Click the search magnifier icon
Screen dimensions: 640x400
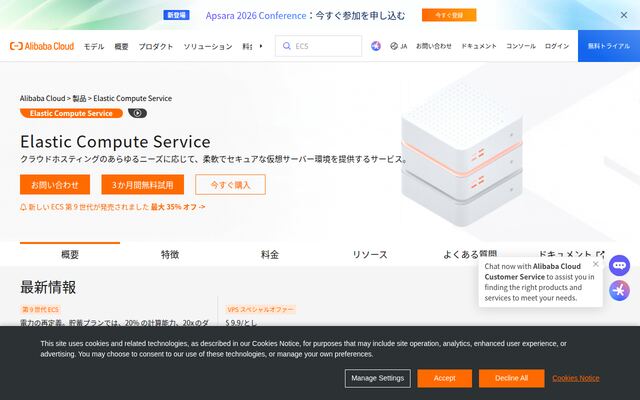coord(287,46)
